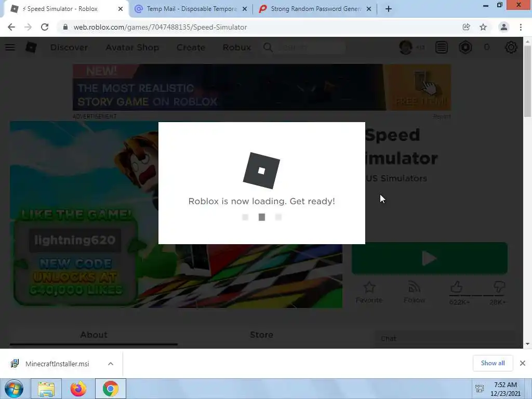Dislike the game with thumbs down
532x399 pixels.
coord(499,287)
